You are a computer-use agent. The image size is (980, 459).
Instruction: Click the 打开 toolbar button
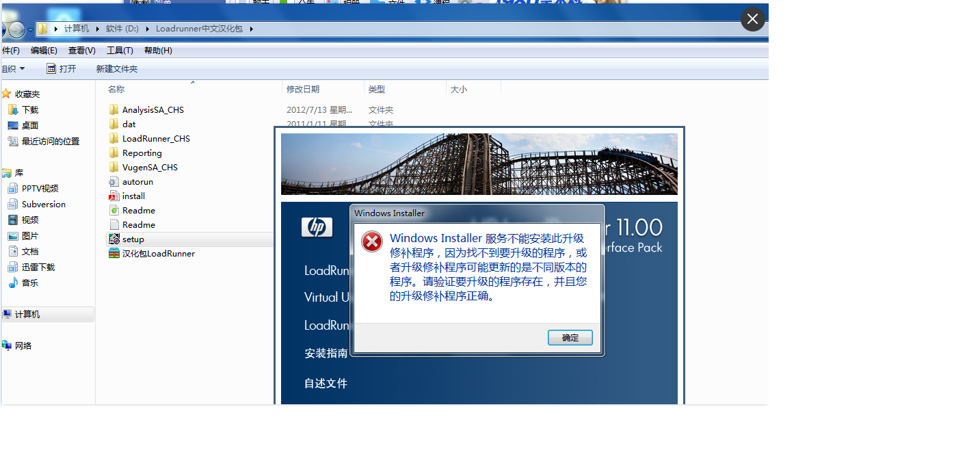pyautogui.click(x=62, y=68)
